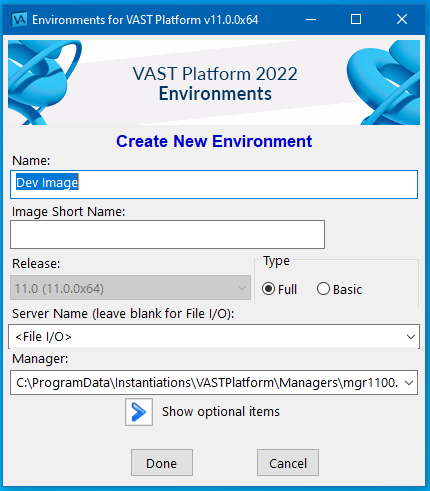Click the Done button
430x491 pixels.
tap(162, 463)
